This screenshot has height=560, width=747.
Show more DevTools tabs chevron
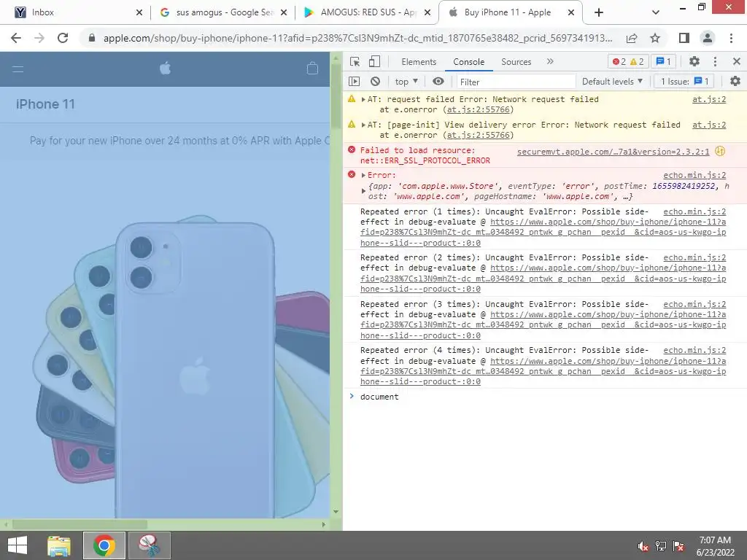[550, 61]
